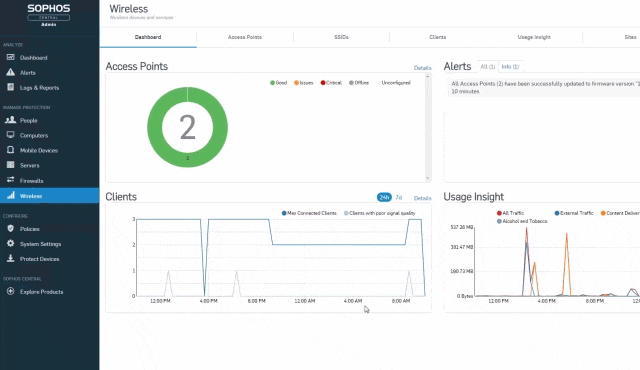The width and height of the screenshot is (640, 370).
Task: Open the firmware update alert message
Action: [545, 87]
